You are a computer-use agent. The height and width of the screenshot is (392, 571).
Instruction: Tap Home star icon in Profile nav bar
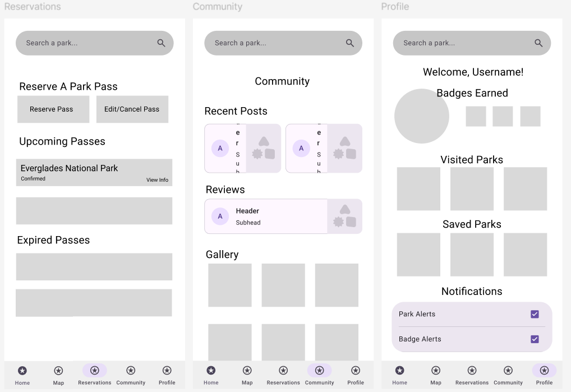pyautogui.click(x=399, y=371)
